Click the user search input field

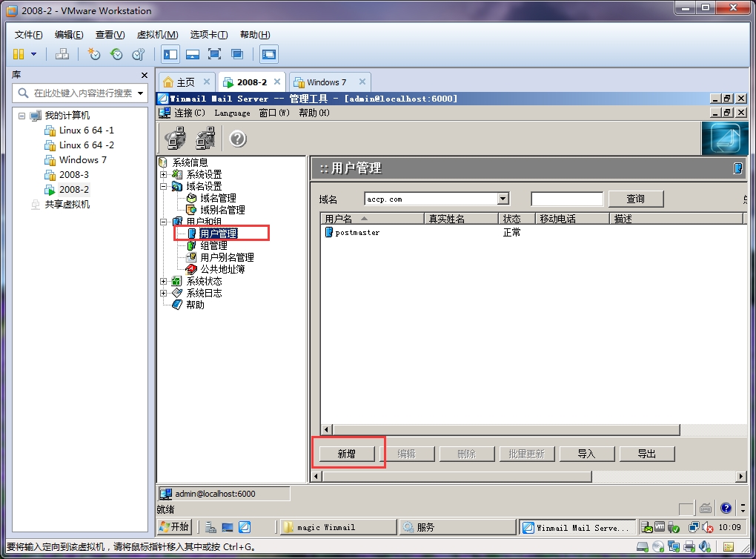click(x=567, y=199)
